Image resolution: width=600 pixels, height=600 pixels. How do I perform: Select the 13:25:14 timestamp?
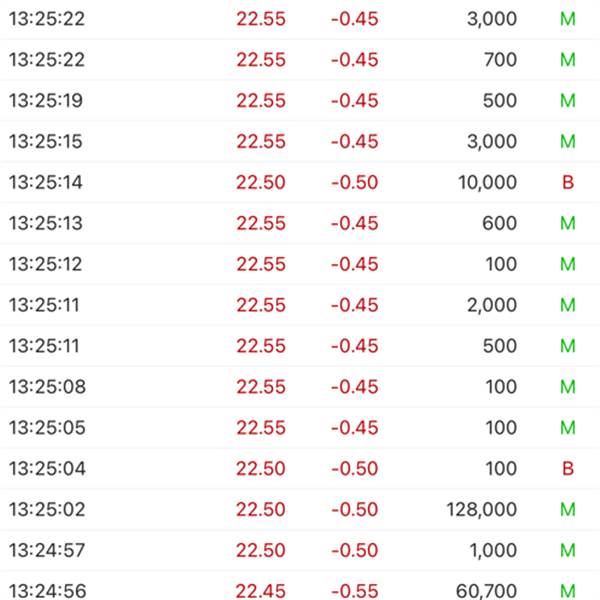[46, 182]
